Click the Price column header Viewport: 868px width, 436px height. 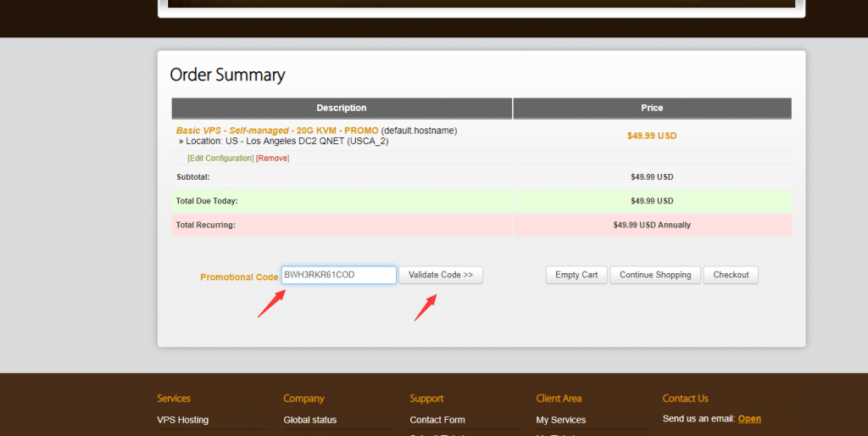pyautogui.click(x=652, y=109)
